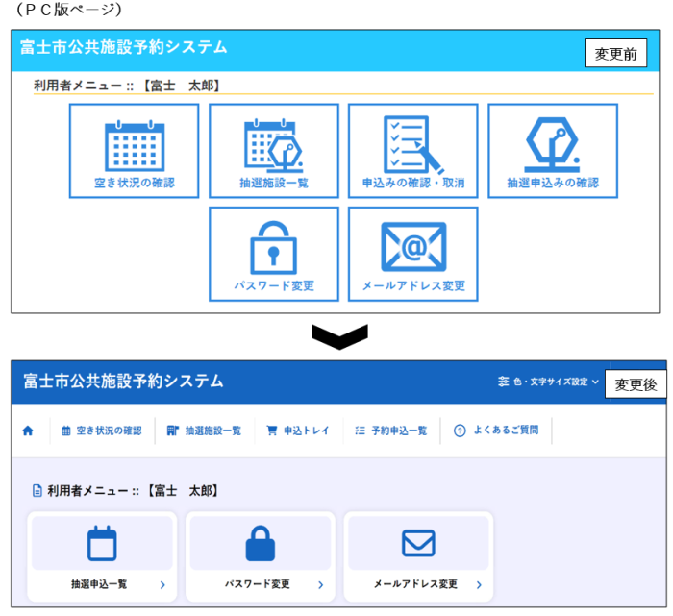
Task: Click the 富士市公共施設予約システム title in dark-blue header
Action: 123,381
